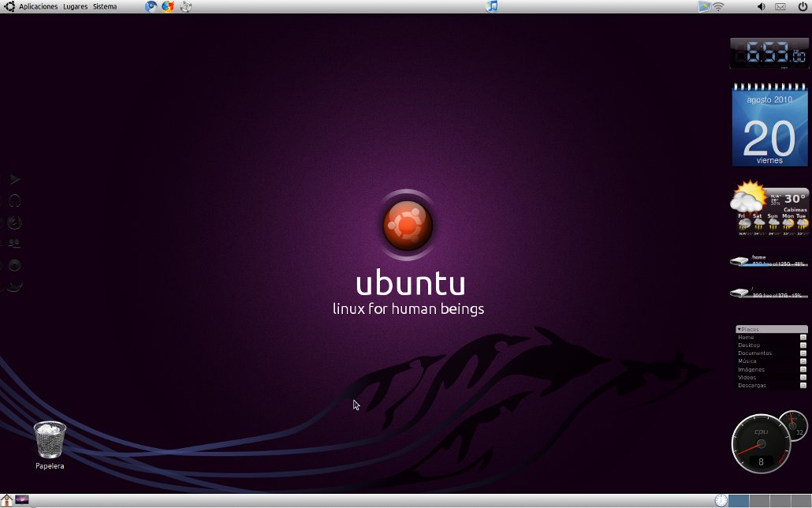This screenshot has height=508, width=812.
Task: Click the faint play arrow dock icon
Action: [15, 179]
